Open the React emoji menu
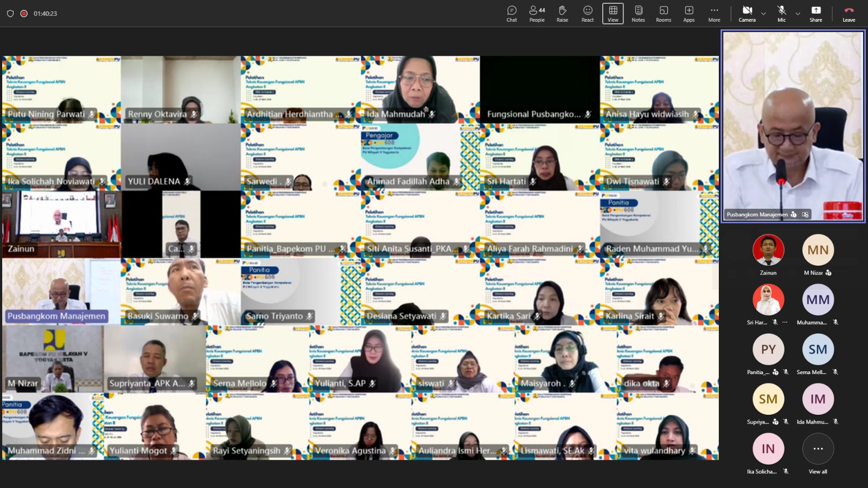 [588, 14]
